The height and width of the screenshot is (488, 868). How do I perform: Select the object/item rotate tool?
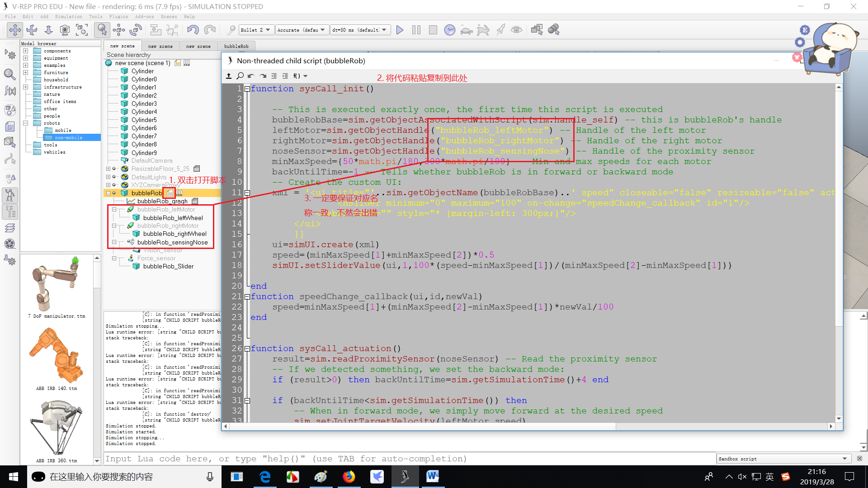click(136, 30)
